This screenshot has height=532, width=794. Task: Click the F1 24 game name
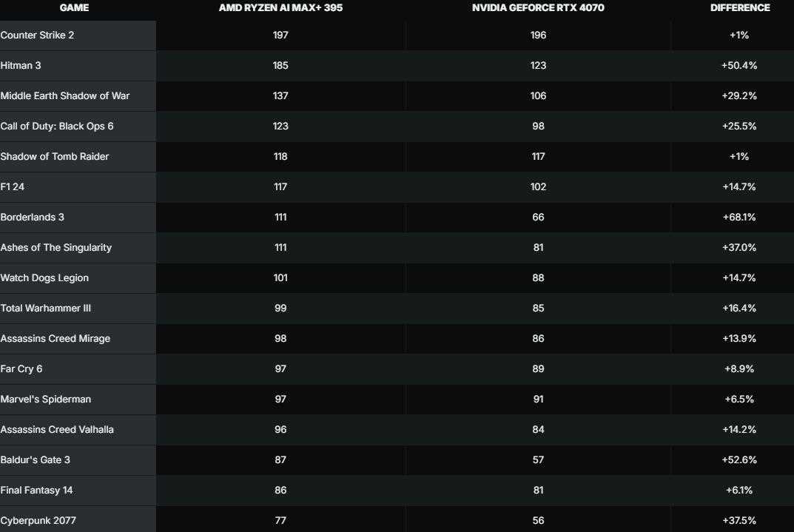click(13, 187)
